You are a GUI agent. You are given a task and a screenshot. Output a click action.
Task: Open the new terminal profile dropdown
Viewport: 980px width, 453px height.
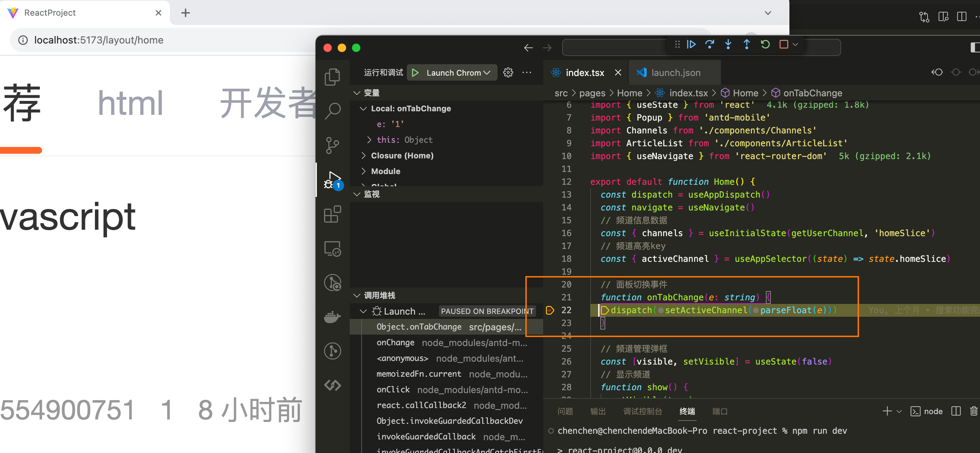899,412
